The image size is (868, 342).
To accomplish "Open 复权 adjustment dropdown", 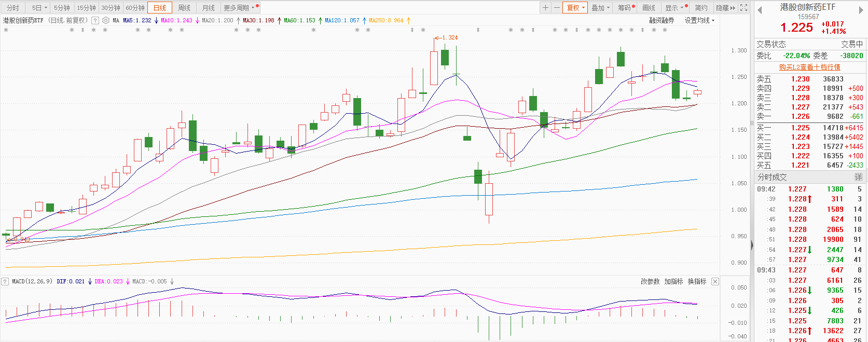I will (575, 8).
